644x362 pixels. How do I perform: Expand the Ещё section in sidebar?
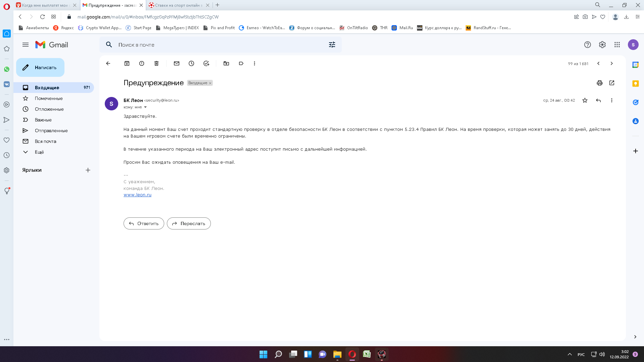pos(39,152)
